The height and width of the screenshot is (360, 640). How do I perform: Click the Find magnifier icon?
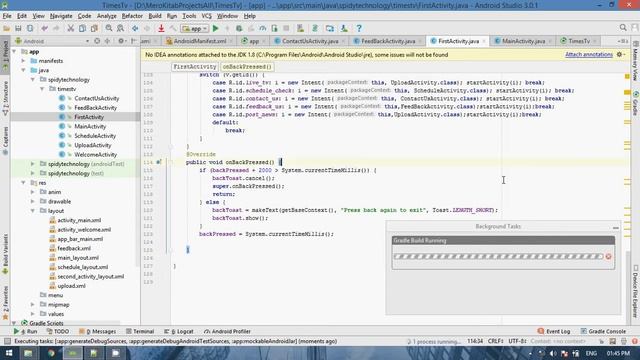point(109,28)
